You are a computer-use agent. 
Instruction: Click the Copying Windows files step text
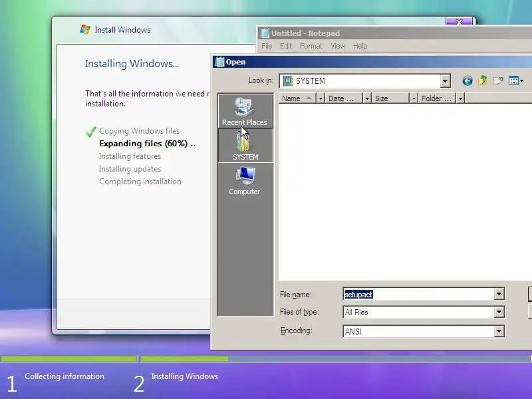140,131
